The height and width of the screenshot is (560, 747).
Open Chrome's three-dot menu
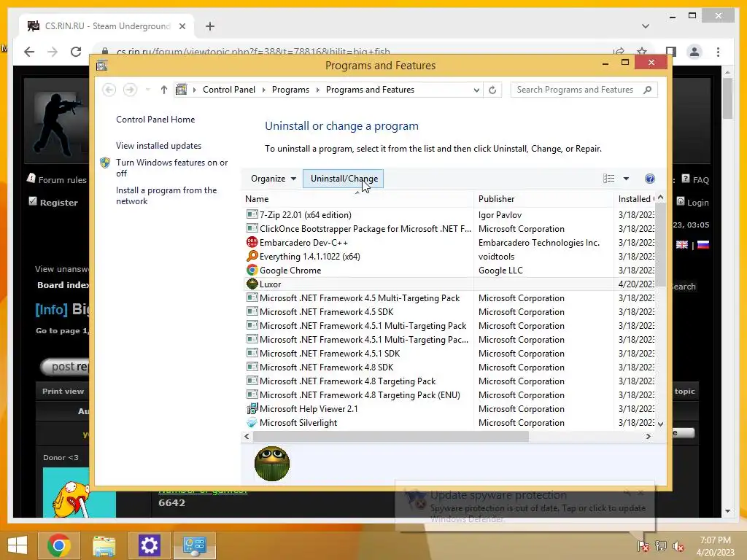click(718, 52)
